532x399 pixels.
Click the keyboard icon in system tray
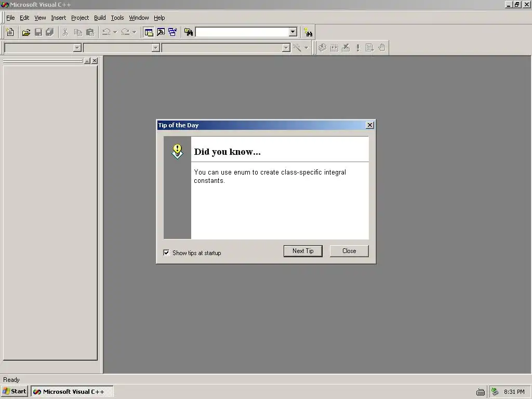(481, 392)
